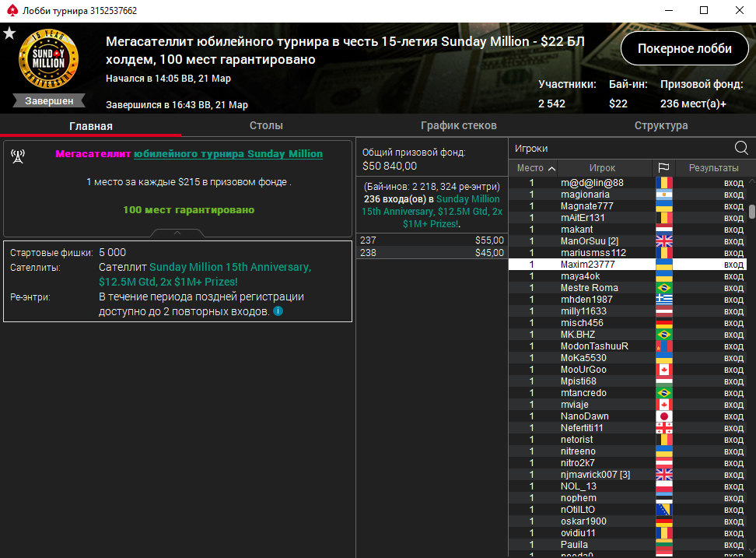Click the Sunday Million anniversary logo
The image size is (756, 558).
point(49,60)
